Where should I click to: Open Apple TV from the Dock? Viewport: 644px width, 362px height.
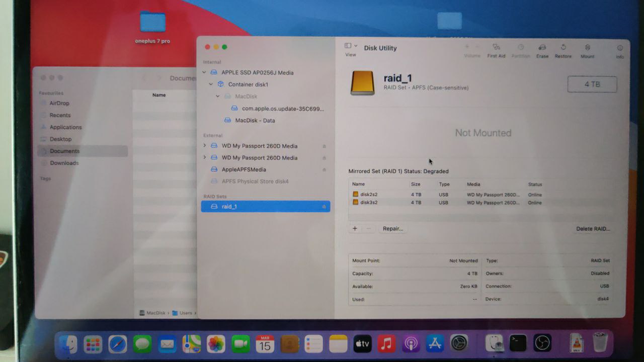(x=362, y=344)
